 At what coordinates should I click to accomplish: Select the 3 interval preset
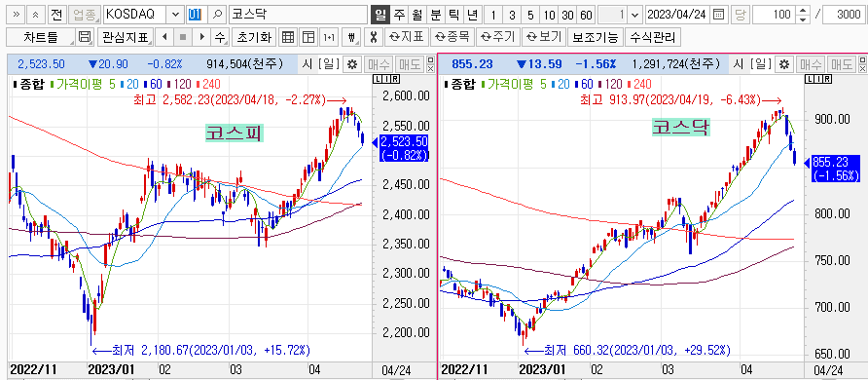point(512,15)
